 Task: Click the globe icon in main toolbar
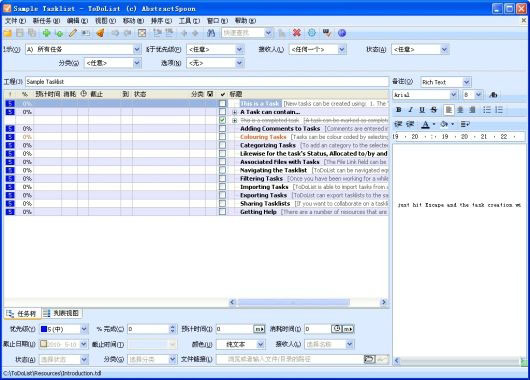point(342,33)
